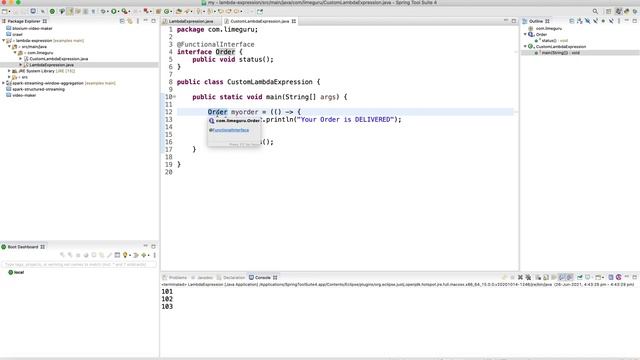Click the green Run button in toolbar
The width and height of the screenshot is (640, 360).
coord(113,11)
